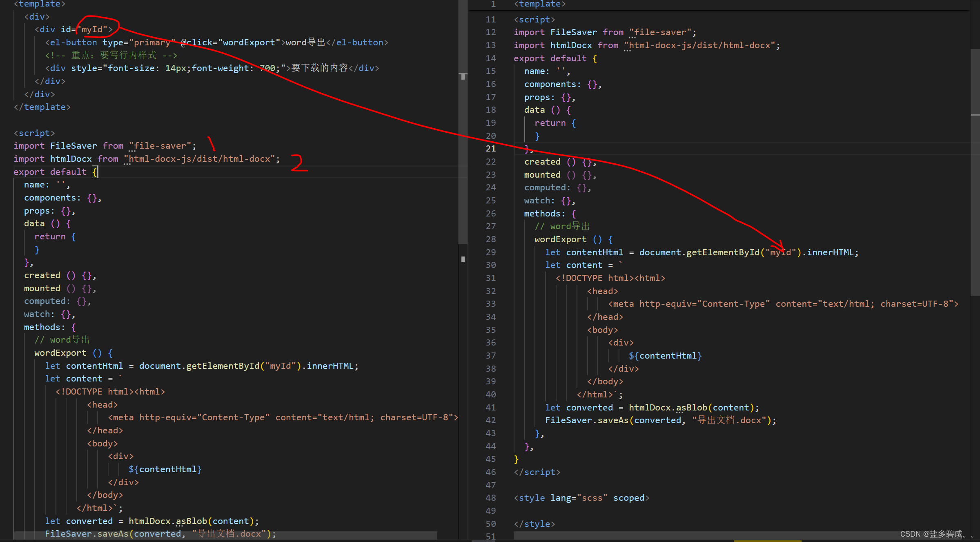The width and height of the screenshot is (980, 542).
Task: Click import FileSaver line in left pane
Action: (105, 146)
